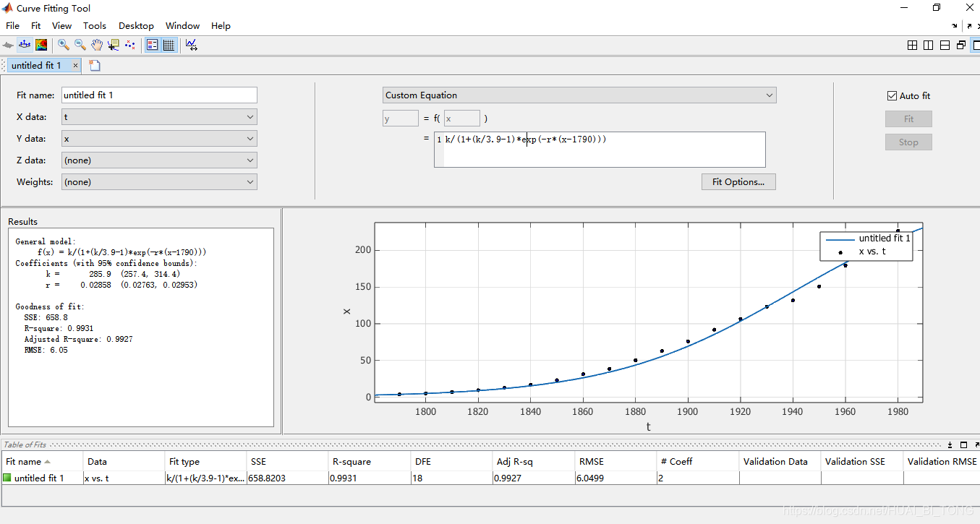Viewport: 980px width, 524px height.
Task: Activate the Pan hand tool
Action: [x=96, y=45]
